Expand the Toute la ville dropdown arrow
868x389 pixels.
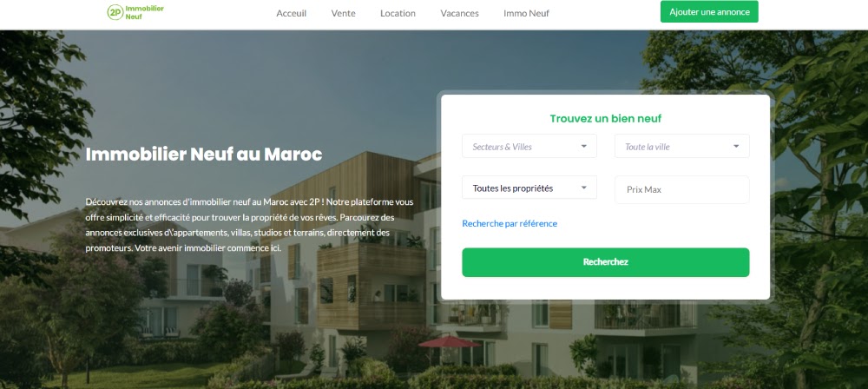(736, 146)
